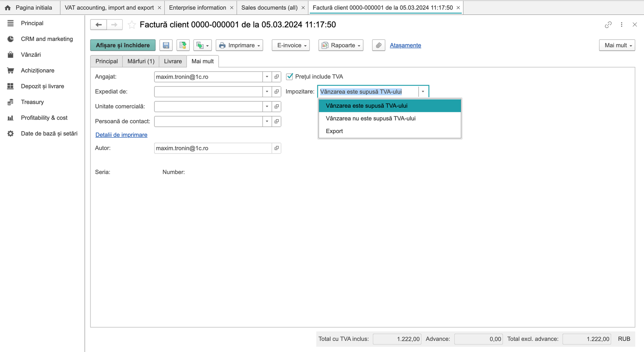
Task: Switch to the Livrare tab
Action: click(173, 61)
